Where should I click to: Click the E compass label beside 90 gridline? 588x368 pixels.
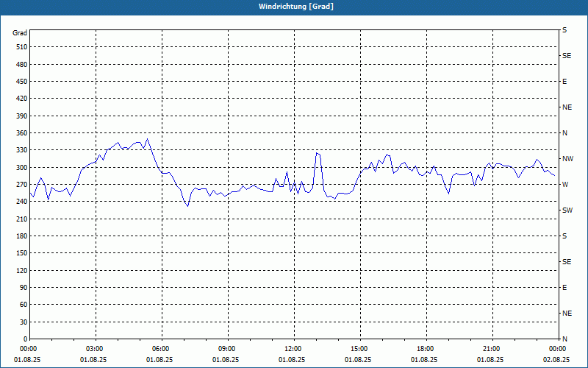point(564,288)
